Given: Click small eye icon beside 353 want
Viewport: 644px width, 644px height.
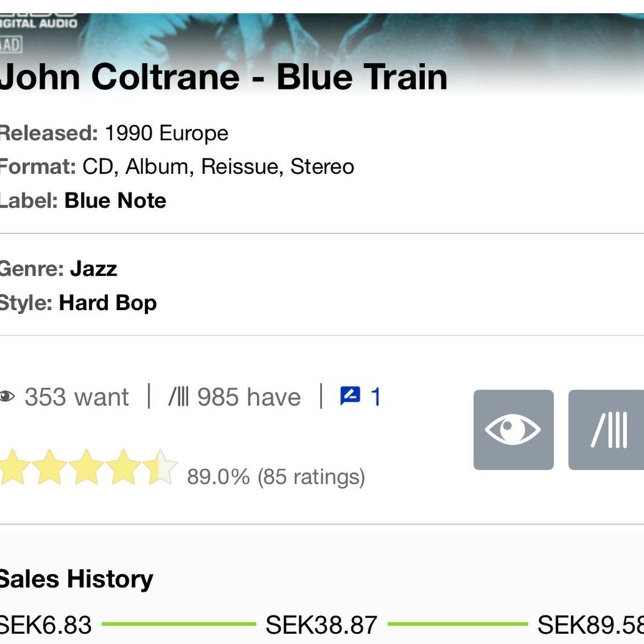Looking at the screenshot, I should 7,397.
